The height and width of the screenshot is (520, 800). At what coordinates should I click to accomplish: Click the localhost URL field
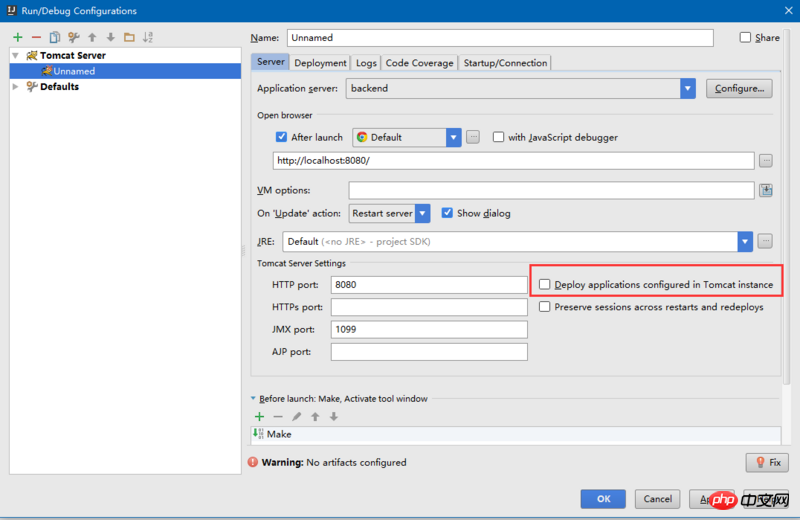[513, 161]
